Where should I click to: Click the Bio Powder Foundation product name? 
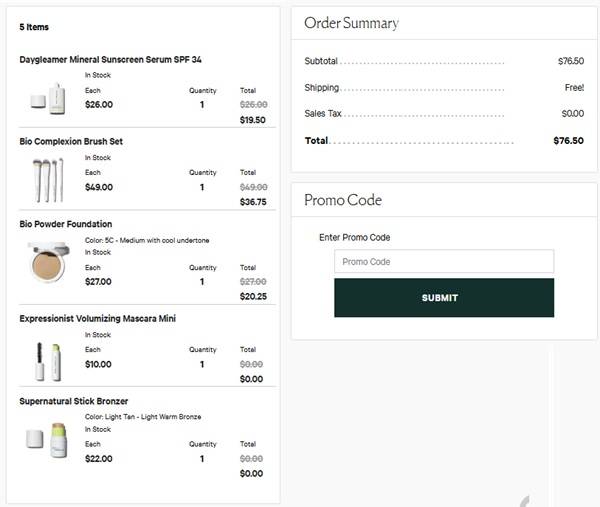[66, 224]
